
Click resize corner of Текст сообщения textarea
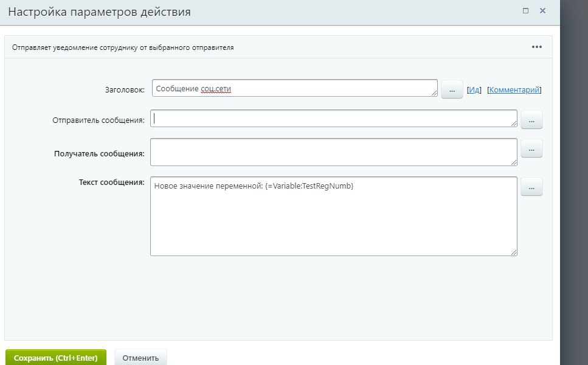514,252
